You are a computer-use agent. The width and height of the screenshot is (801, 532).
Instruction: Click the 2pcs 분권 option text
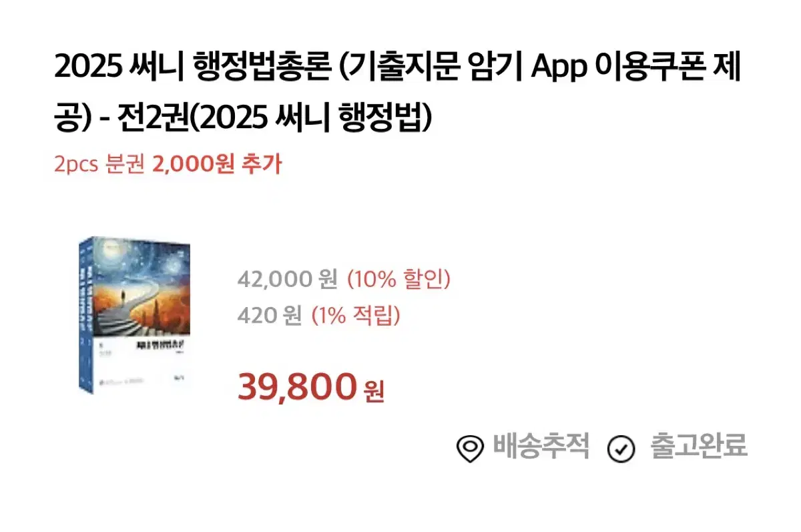[99, 164]
